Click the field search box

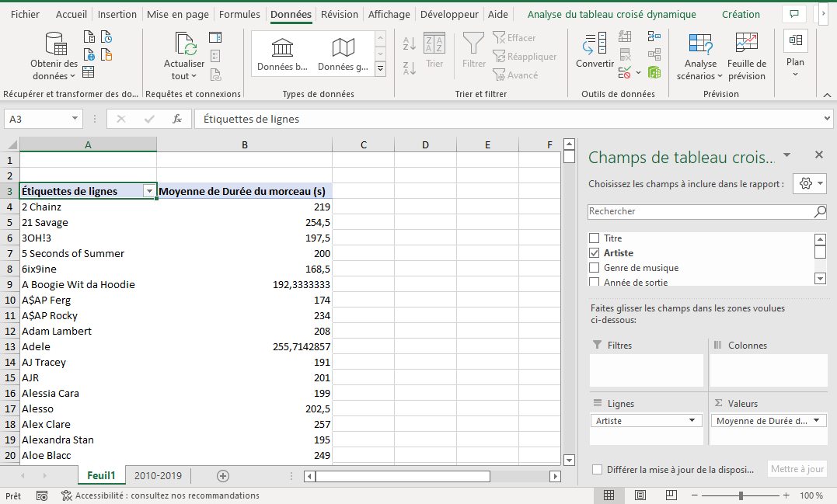pos(707,211)
